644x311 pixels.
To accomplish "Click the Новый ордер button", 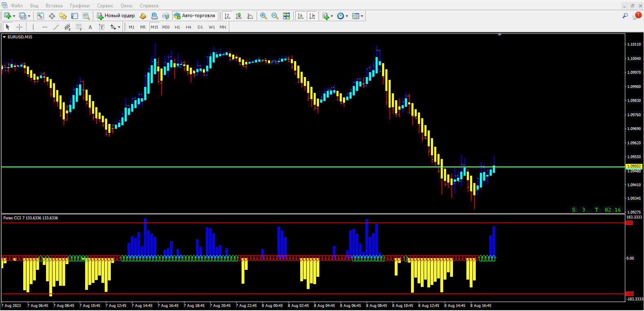I will coord(116,16).
